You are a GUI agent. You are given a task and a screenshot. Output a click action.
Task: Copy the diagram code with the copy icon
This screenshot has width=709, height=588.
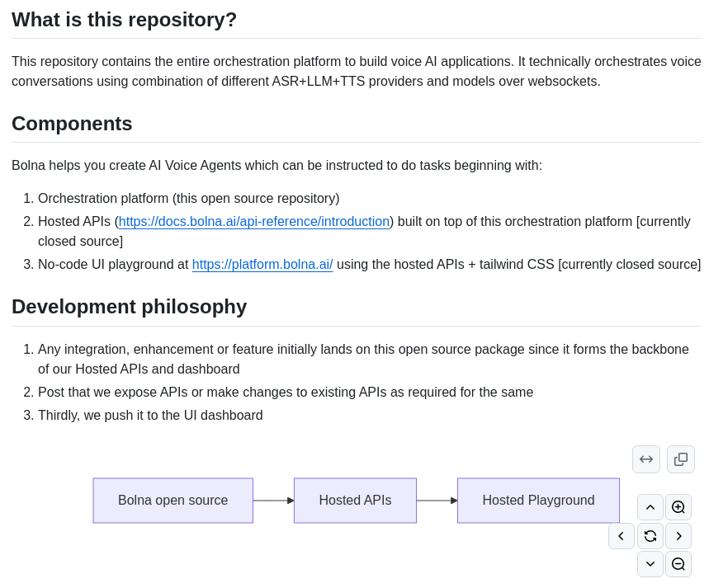pos(681,459)
